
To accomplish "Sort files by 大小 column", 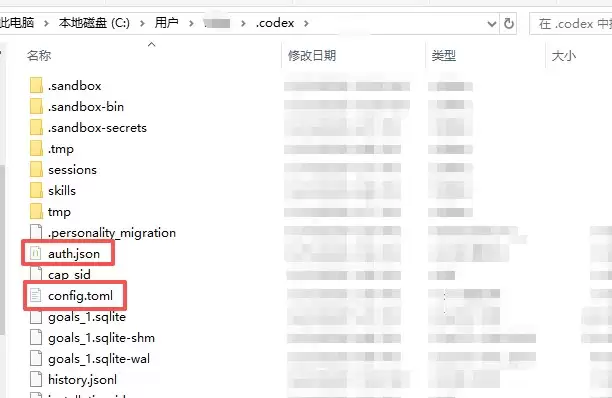I will 564,55.
